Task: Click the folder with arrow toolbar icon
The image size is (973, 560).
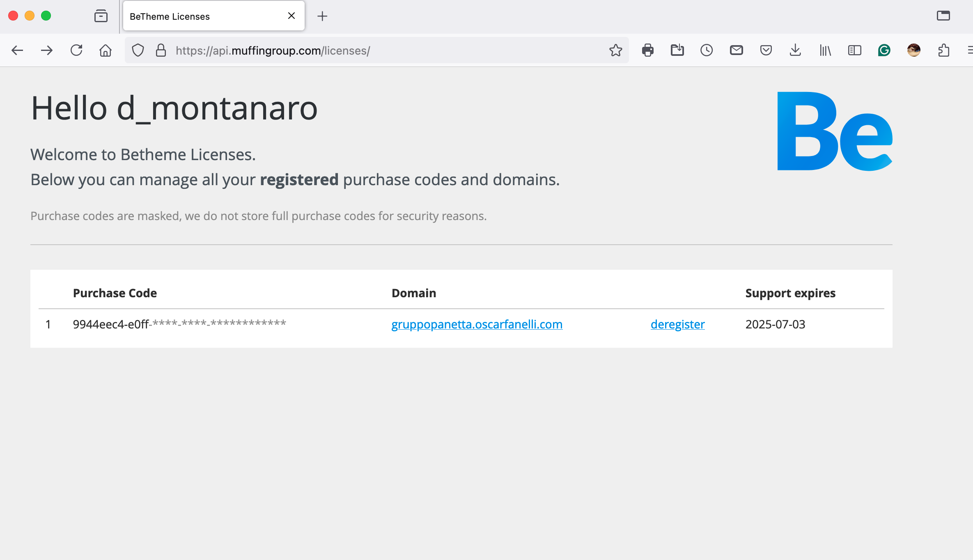Action: click(677, 50)
